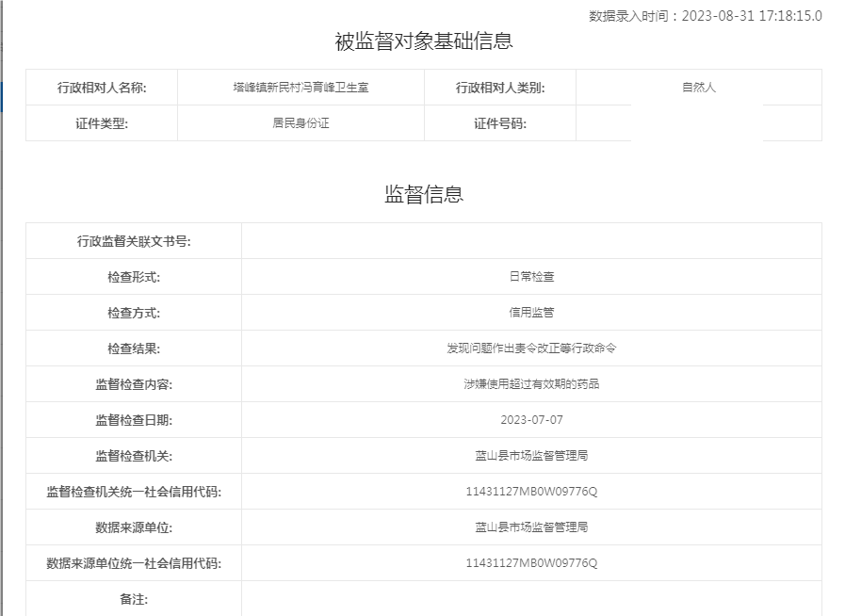
Task: Select the result text 发现问题作出责令改正等行政命令
Action: pos(531,349)
